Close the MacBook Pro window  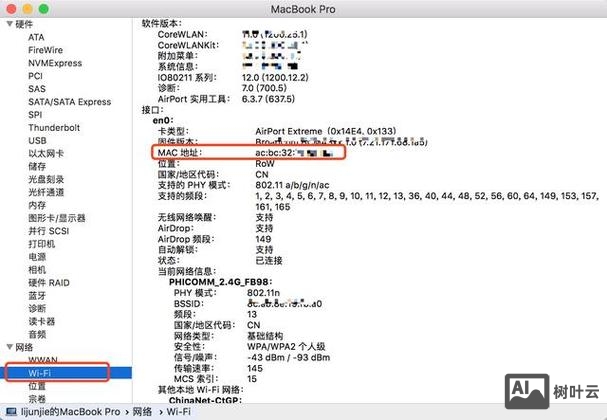tap(12, 9)
